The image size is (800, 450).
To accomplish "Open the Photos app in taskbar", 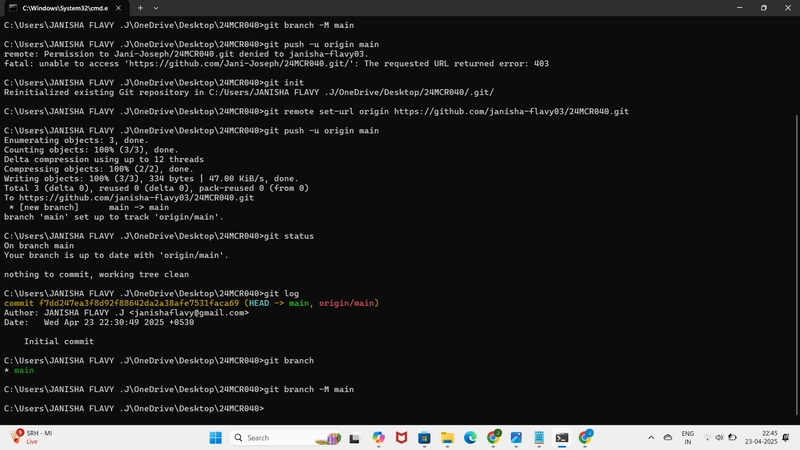I will (516, 438).
